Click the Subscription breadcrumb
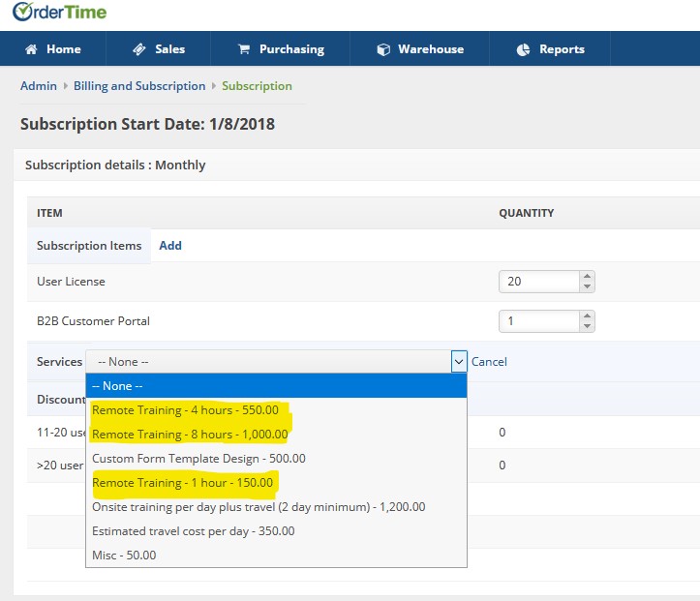The image size is (700, 601). click(x=257, y=86)
